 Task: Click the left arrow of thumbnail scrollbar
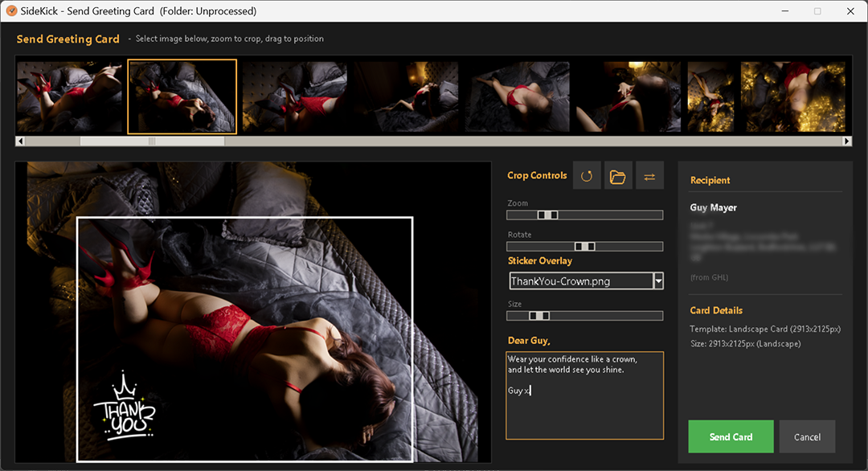click(20, 141)
